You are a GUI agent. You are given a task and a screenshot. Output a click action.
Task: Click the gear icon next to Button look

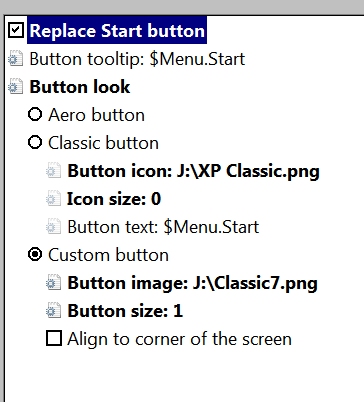click(x=16, y=87)
